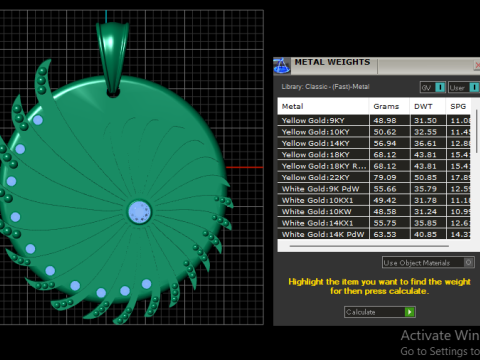Select the Yellow Gold:22KY row
Image resolution: width=480 pixels, height=360 pixels.
(374, 177)
